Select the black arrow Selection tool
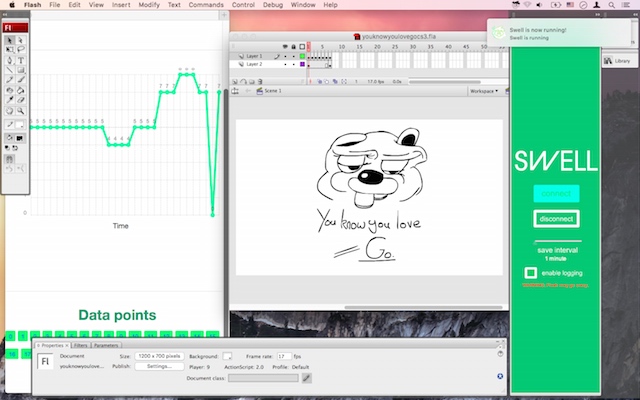Image resolution: width=640 pixels, height=400 pixels. 10,40
